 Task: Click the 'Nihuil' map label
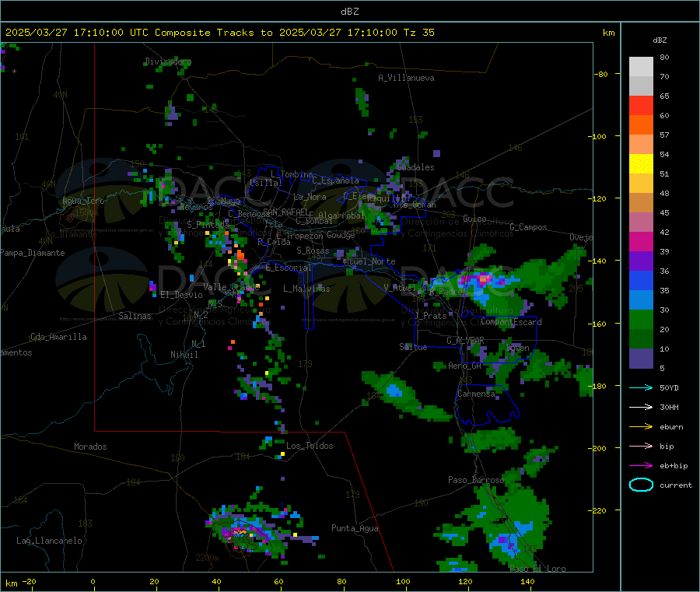point(184,355)
